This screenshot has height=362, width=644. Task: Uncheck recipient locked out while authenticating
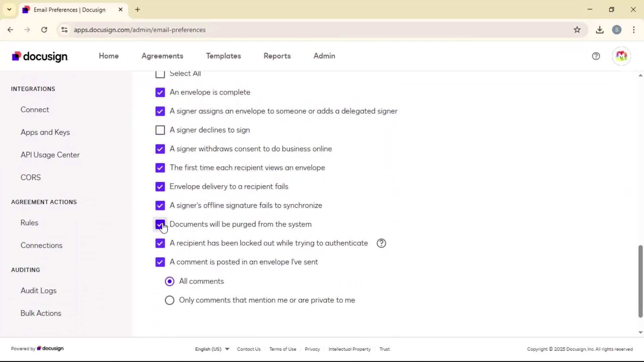pyautogui.click(x=160, y=243)
